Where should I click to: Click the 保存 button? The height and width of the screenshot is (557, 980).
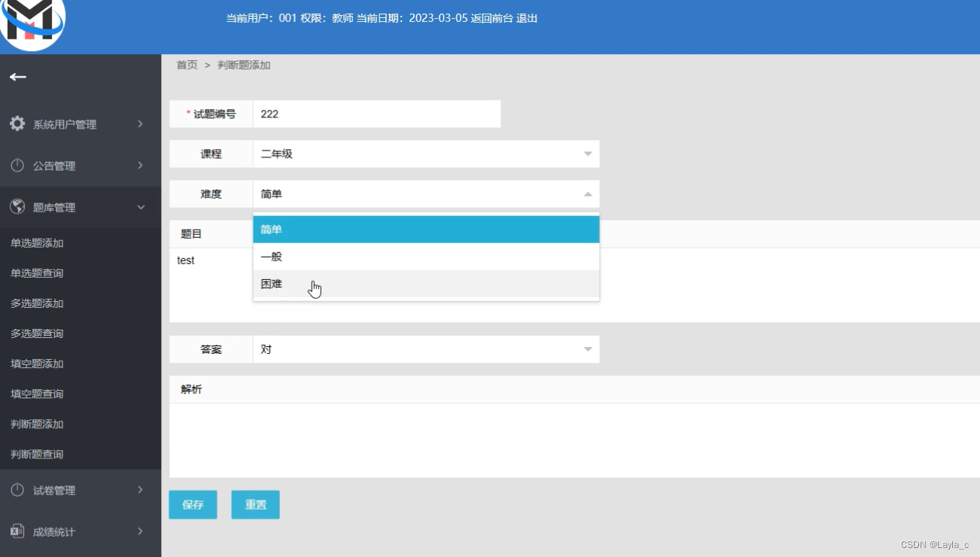click(193, 504)
